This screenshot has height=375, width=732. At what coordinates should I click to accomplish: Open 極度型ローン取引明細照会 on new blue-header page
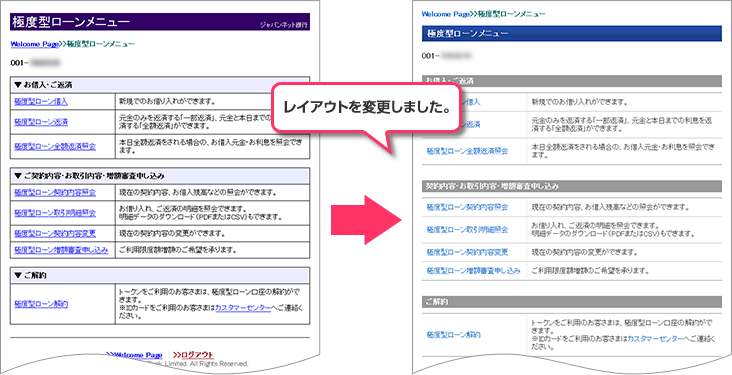coord(467,230)
